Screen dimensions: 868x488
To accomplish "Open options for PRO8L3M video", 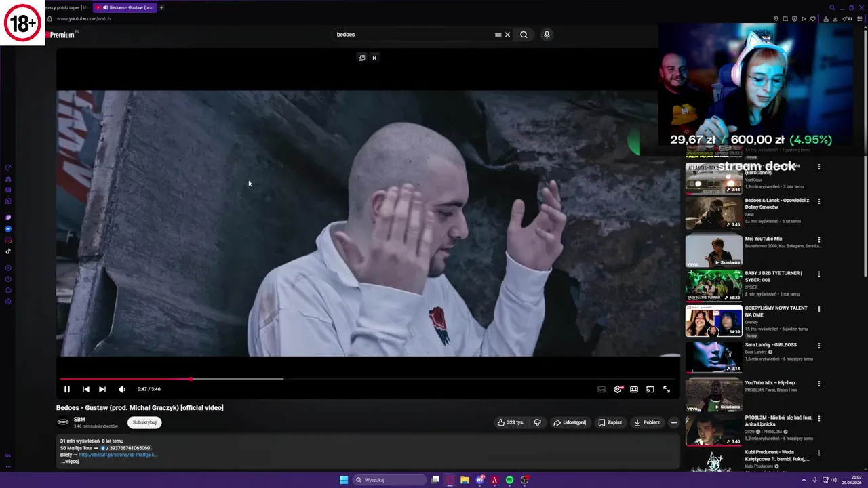I will pyautogui.click(x=818, y=418).
